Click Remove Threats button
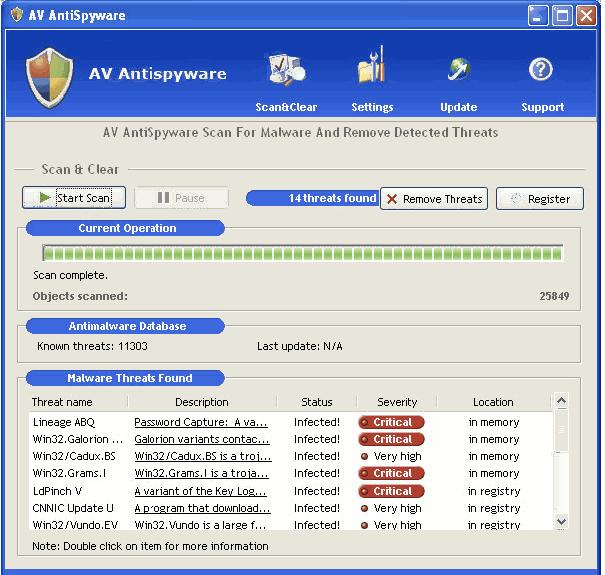 click(434, 199)
